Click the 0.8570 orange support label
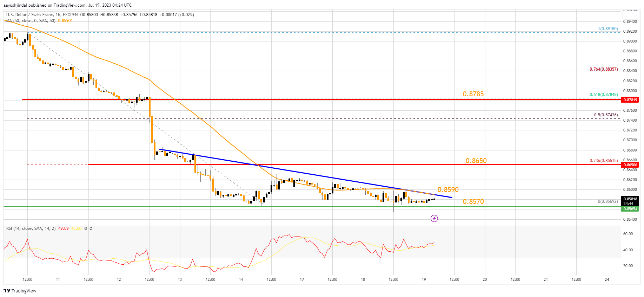The width and height of the screenshot is (644, 297). coord(473,201)
